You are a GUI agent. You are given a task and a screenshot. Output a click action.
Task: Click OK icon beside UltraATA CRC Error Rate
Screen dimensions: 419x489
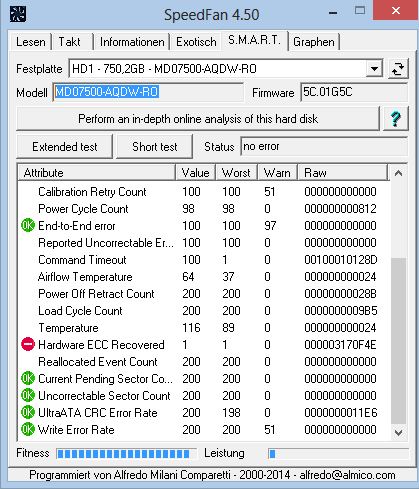click(28, 413)
